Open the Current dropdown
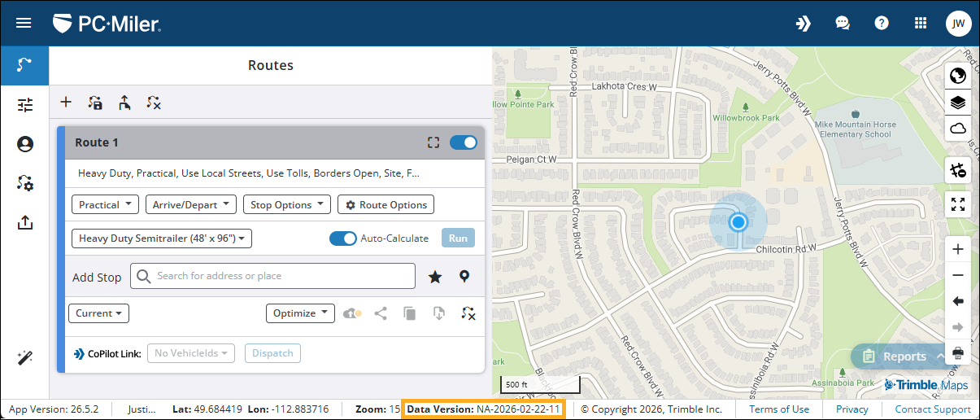This screenshot has height=420, width=980. click(100, 313)
